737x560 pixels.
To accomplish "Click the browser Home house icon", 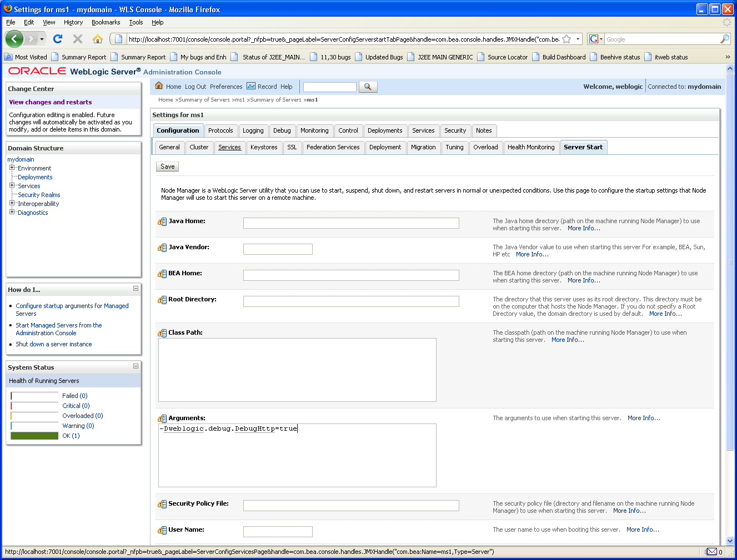I will [98, 39].
